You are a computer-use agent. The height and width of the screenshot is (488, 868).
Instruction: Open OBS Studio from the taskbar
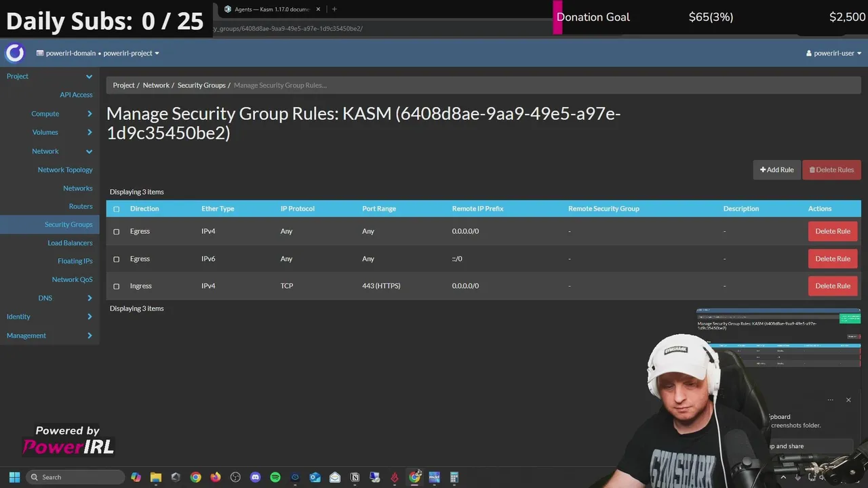pyautogui.click(x=235, y=477)
